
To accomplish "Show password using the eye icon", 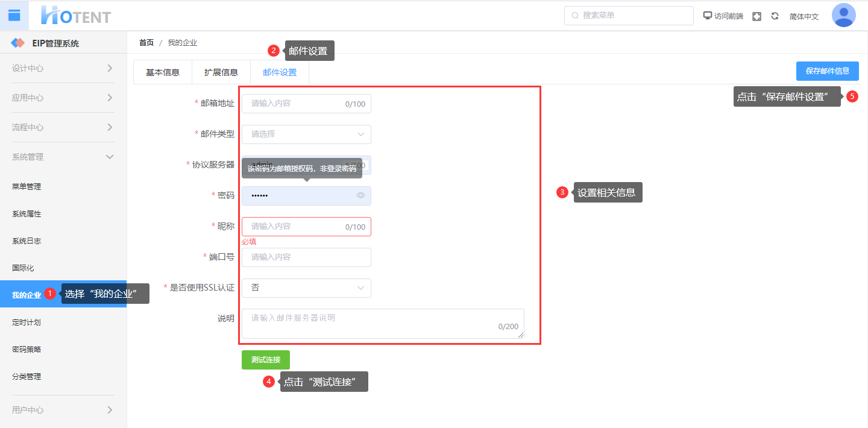I will coord(360,195).
